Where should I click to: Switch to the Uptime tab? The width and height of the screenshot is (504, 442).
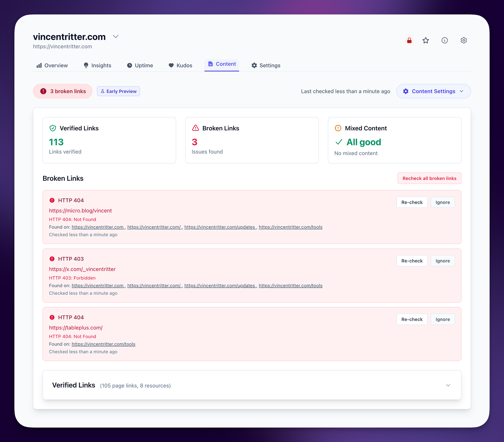click(x=140, y=65)
